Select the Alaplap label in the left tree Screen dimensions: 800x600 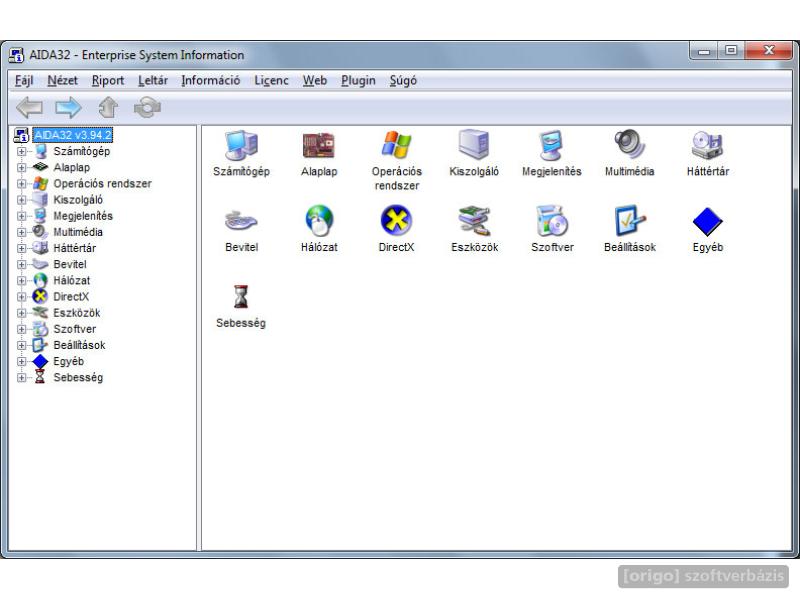point(71,167)
